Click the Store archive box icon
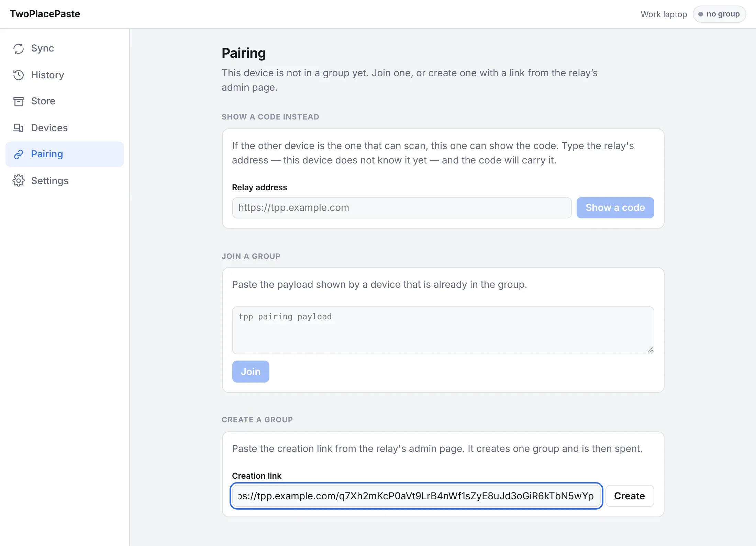Screen dimensions: 756x546 (19, 101)
